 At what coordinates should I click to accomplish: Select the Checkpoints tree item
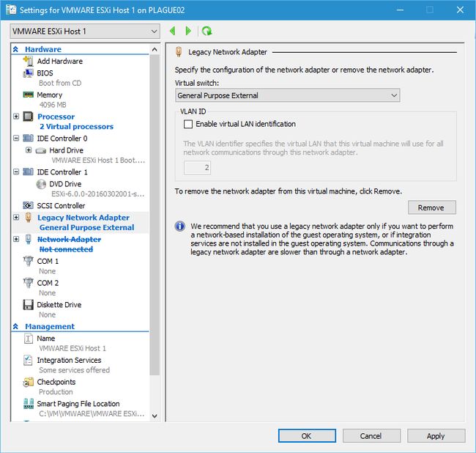(56, 382)
